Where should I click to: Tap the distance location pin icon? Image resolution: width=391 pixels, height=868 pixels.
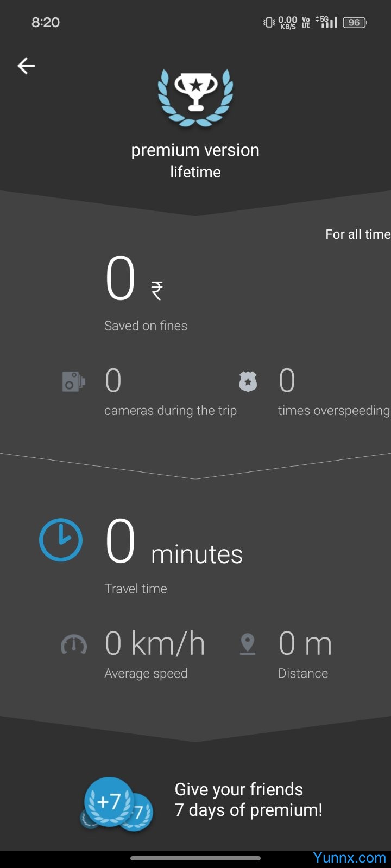pos(248,644)
